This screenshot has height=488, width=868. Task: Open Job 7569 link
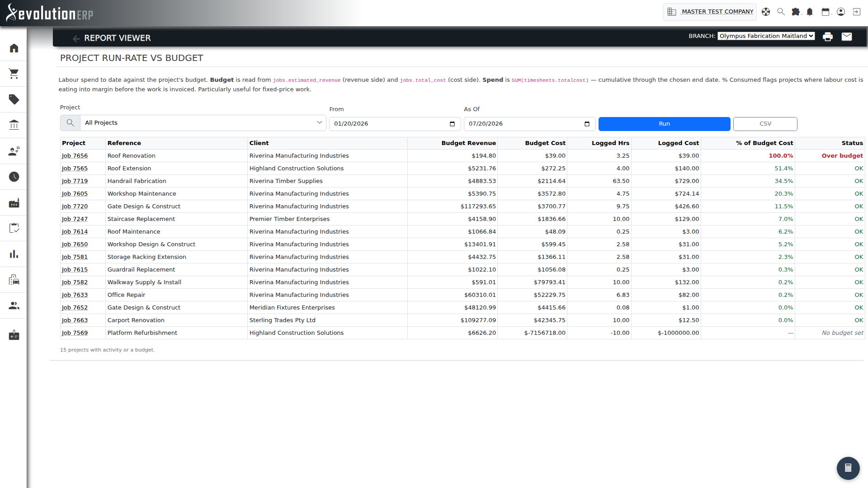[75, 333]
